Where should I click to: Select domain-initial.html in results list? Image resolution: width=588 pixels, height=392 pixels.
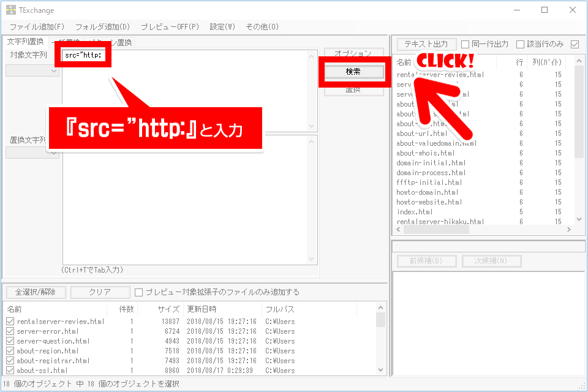[431, 163]
